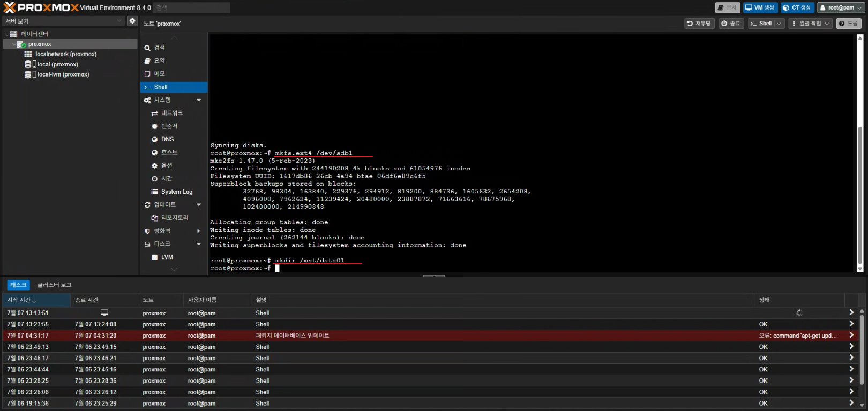Expand the 방화벽 firewall arrow

point(199,231)
